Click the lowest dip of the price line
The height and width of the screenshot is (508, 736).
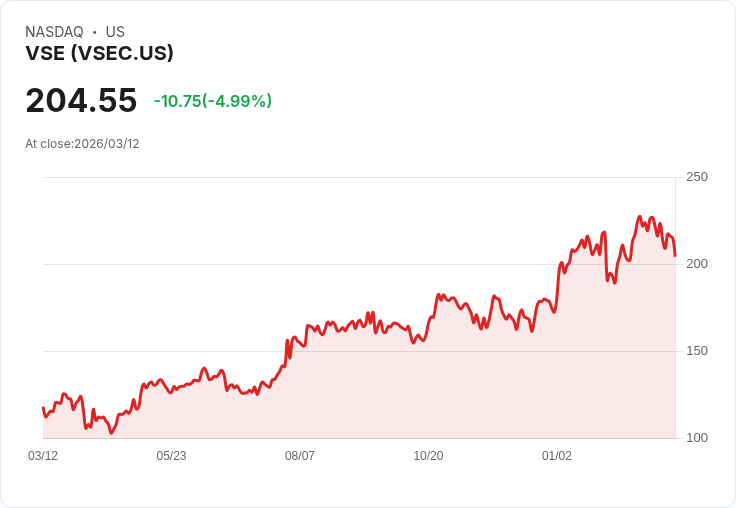tap(112, 433)
